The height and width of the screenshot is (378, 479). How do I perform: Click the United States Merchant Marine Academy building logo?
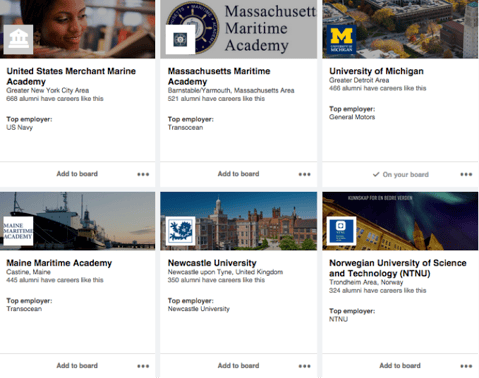point(18,39)
